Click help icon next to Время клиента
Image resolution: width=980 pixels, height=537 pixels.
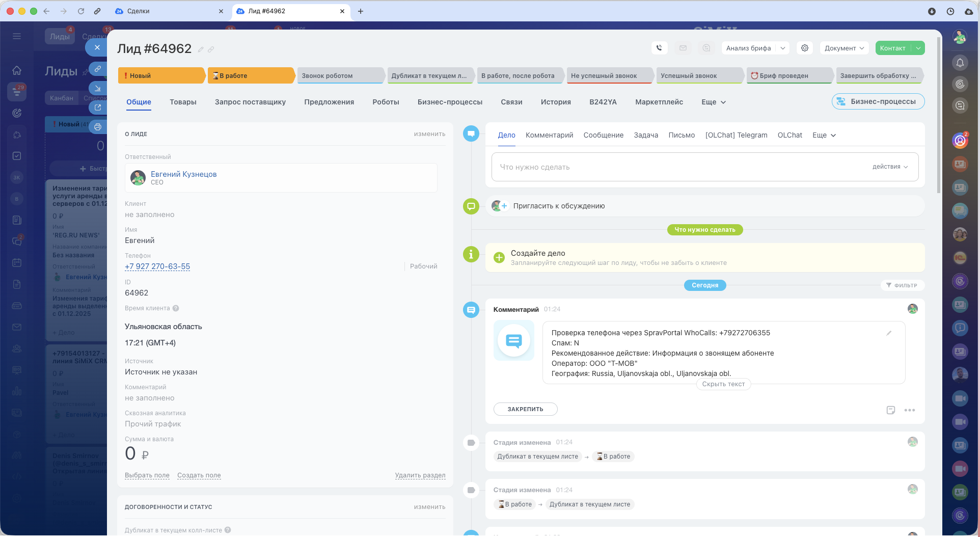(176, 308)
